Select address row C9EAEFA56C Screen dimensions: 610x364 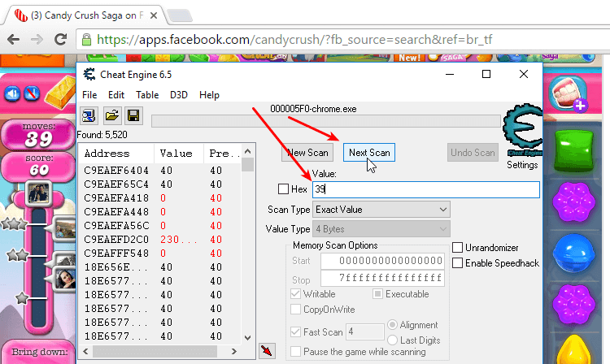159,226
